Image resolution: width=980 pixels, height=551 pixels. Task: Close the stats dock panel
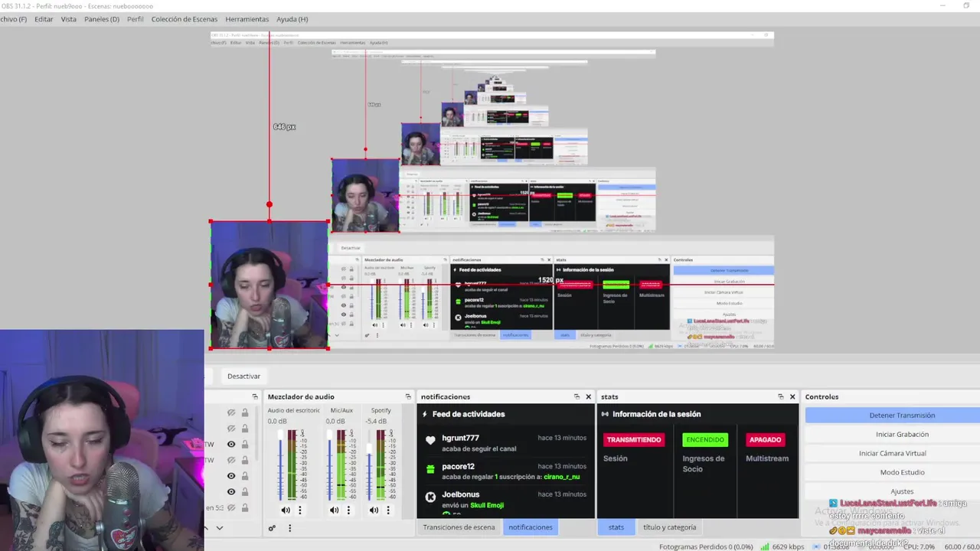[x=792, y=396]
